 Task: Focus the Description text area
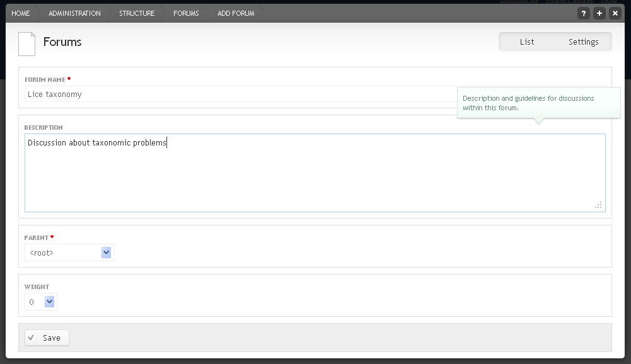pos(315,173)
